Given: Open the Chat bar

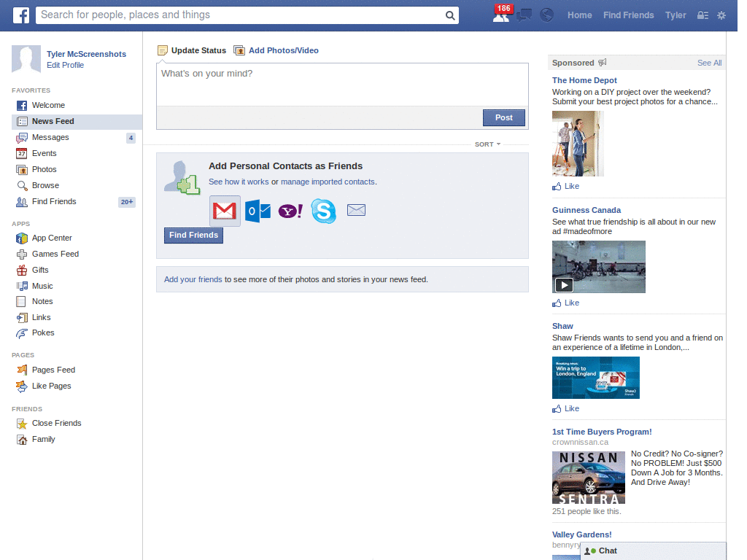Looking at the screenshot, I should pos(653,551).
